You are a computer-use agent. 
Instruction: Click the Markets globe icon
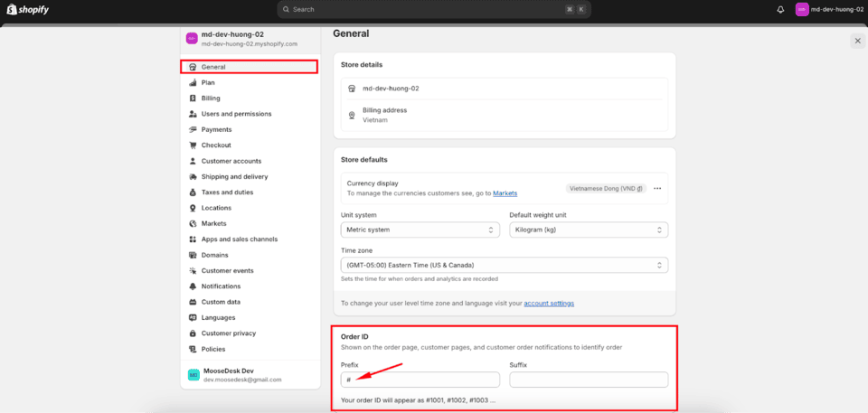[193, 223]
